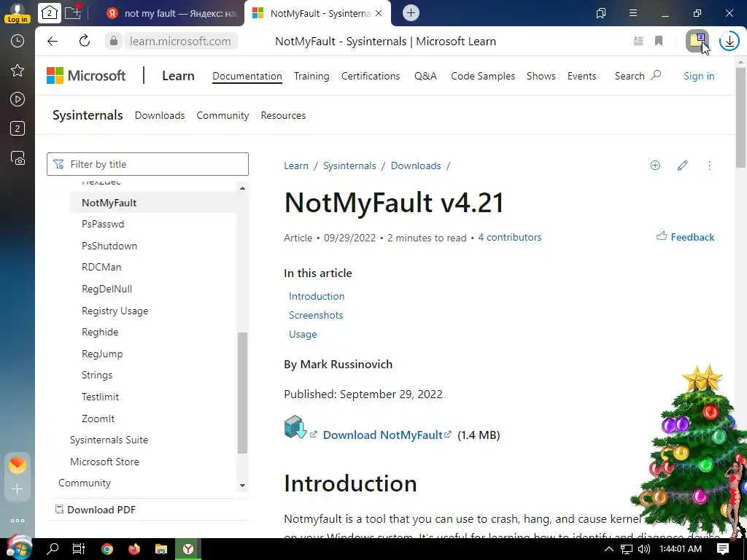
Task: Add a sidebar item with the plus icon
Action: [x=18, y=489]
